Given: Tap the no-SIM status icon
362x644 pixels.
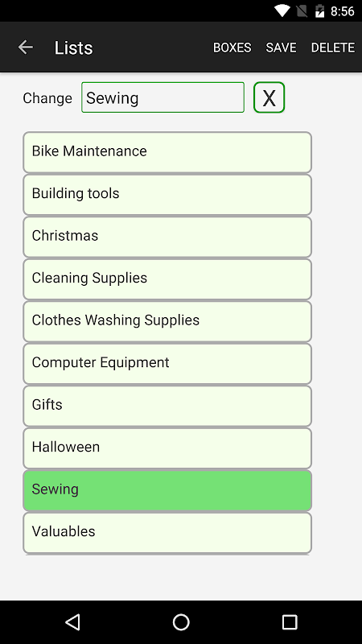Looking at the screenshot, I should 302,11.
